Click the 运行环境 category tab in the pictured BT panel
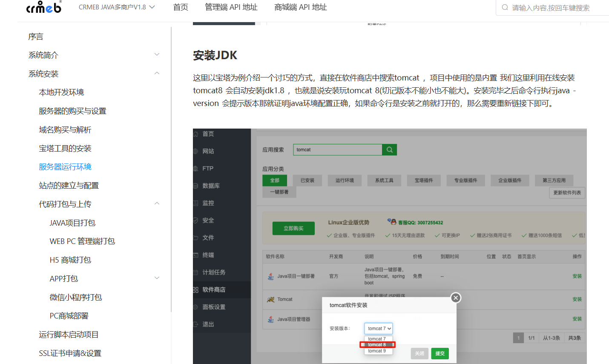 point(345,181)
